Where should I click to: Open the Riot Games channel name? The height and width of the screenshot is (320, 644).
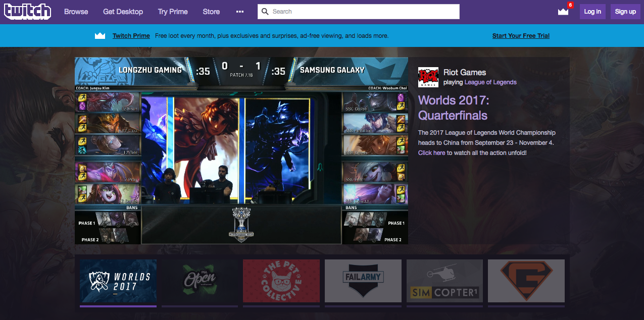point(465,72)
